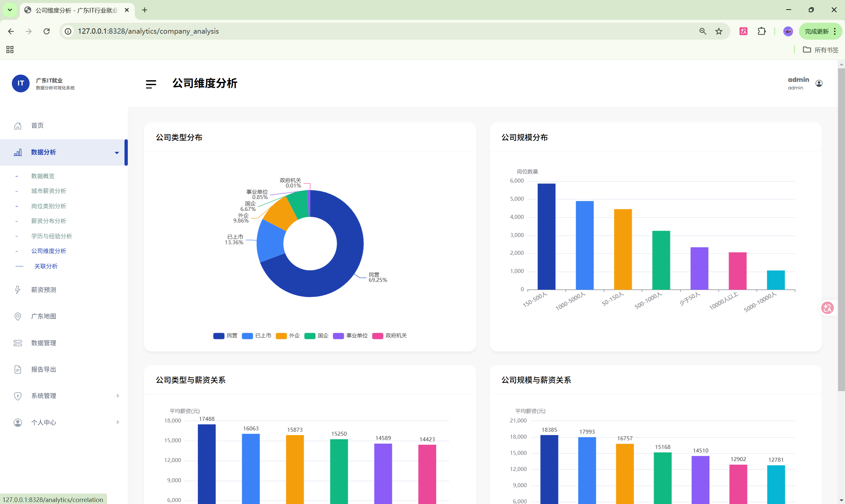Open 广东地图 using the location pin icon
Image resolution: width=845 pixels, height=504 pixels.
(x=18, y=316)
